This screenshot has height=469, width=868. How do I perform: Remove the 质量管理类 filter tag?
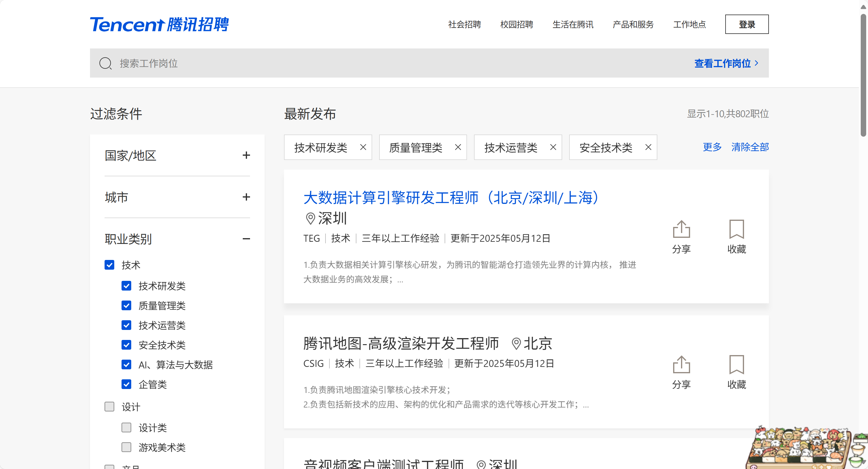tap(458, 147)
